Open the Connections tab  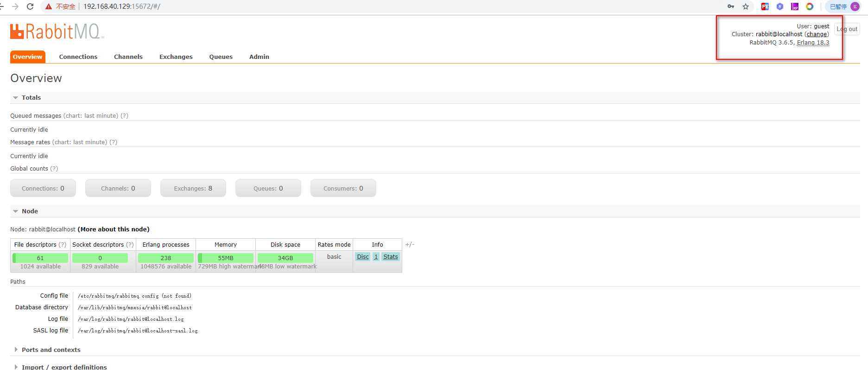78,57
